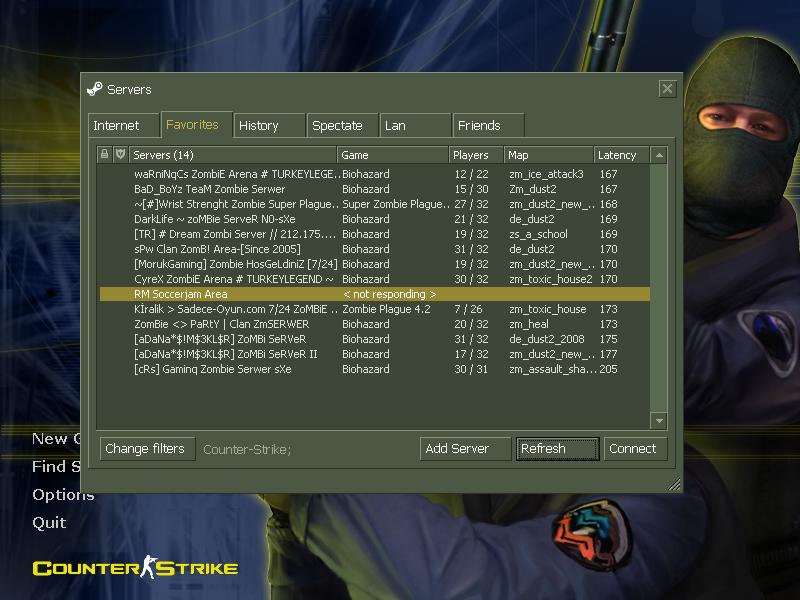Select the Favorites tab
800x600 pixels.
click(x=196, y=124)
